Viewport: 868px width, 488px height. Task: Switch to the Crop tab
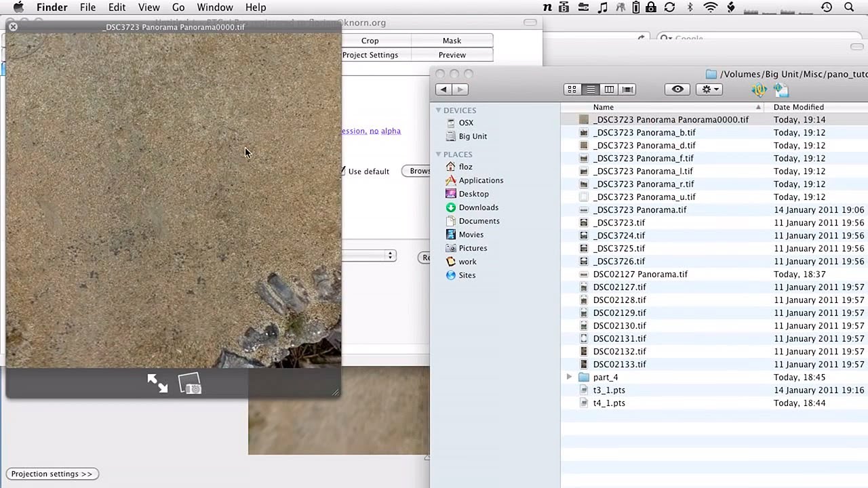coord(370,41)
